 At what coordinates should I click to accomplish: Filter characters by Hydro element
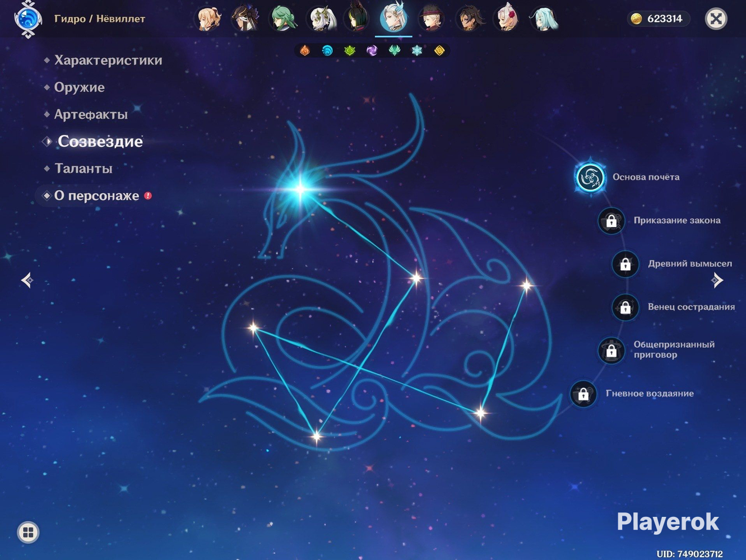pos(327,51)
